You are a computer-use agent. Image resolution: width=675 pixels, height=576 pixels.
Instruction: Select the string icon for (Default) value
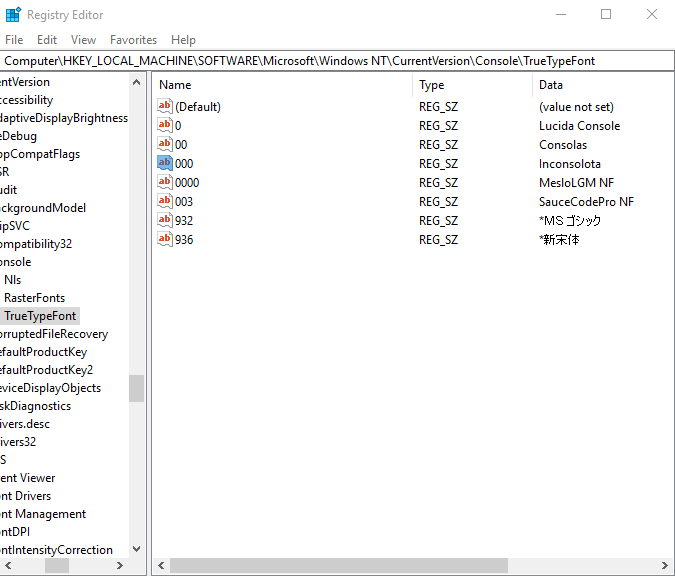164,106
